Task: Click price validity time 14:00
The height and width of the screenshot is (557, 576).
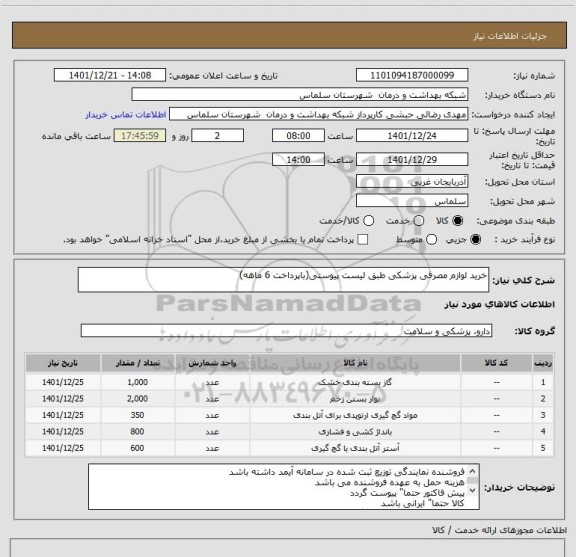Action: (x=298, y=159)
